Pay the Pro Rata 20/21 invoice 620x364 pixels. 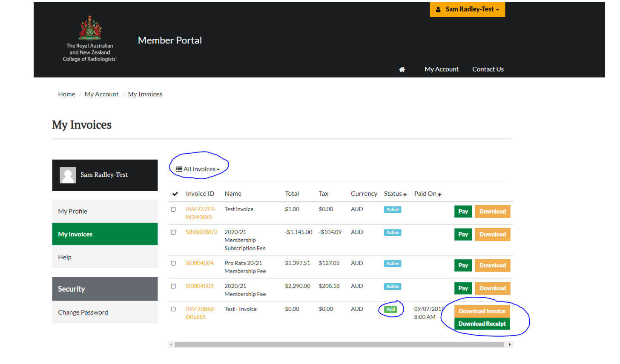tap(463, 266)
